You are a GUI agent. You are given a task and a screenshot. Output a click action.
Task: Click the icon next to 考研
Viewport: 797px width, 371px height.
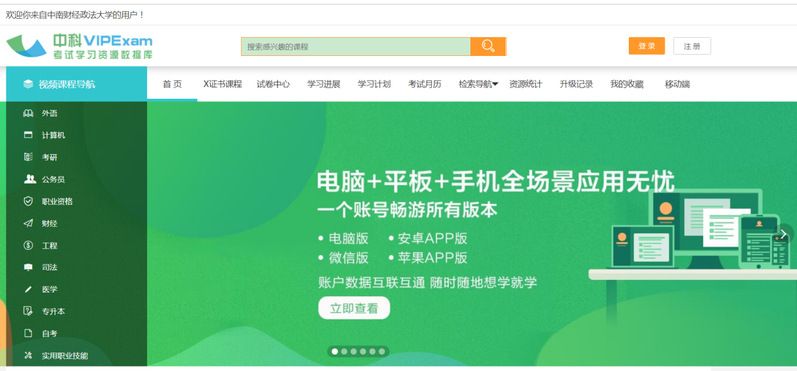28,157
